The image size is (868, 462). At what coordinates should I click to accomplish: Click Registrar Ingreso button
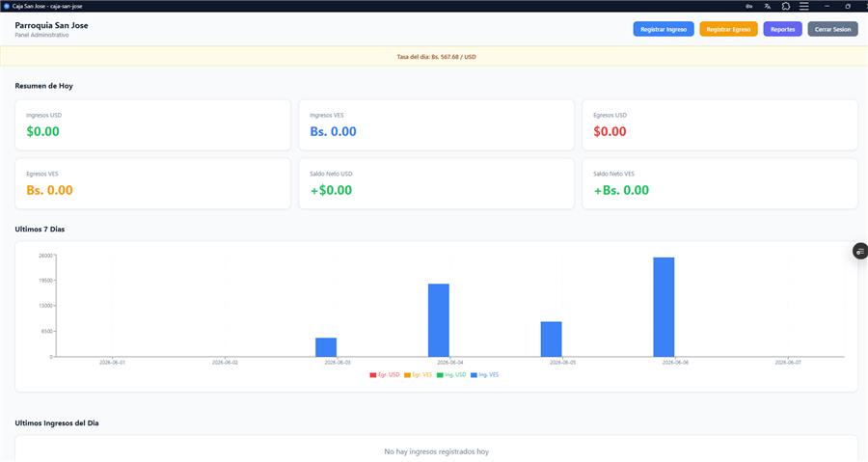pyautogui.click(x=664, y=29)
